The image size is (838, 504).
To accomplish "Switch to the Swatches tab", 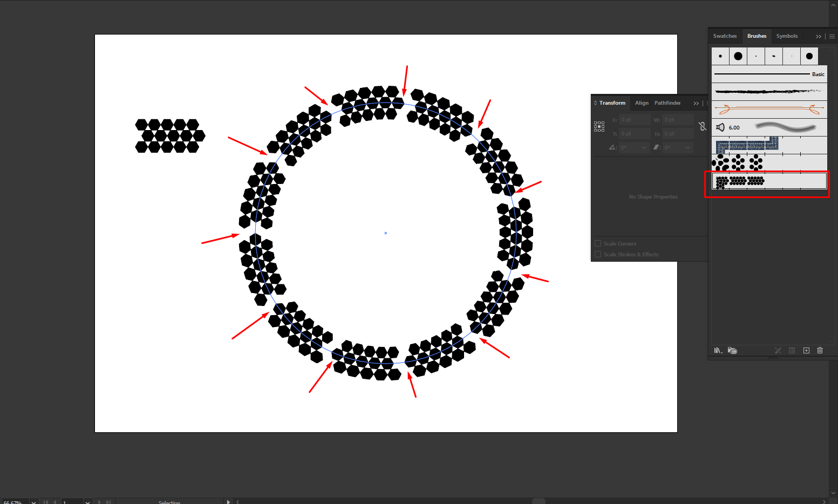I will 725,36.
